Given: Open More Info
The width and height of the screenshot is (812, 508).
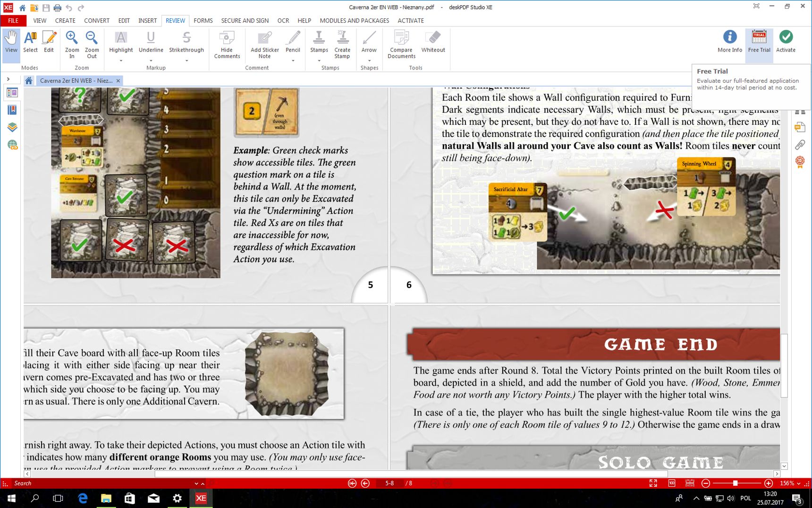Looking at the screenshot, I should click(730, 42).
